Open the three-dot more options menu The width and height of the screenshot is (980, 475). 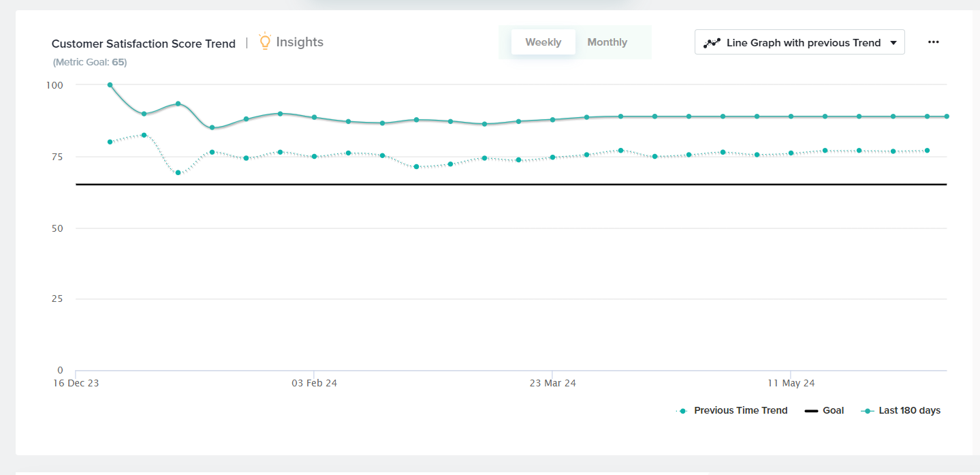[x=933, y=42]
